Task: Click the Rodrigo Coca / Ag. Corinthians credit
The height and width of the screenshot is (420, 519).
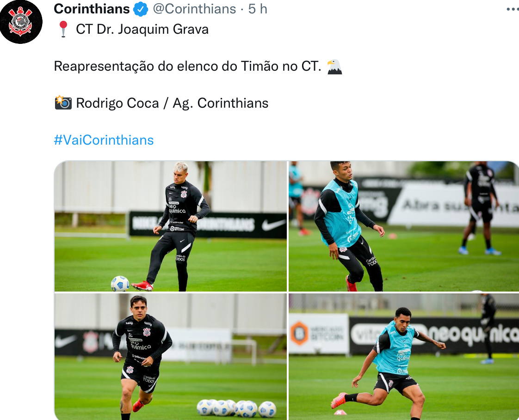Action: pos(172,103)
